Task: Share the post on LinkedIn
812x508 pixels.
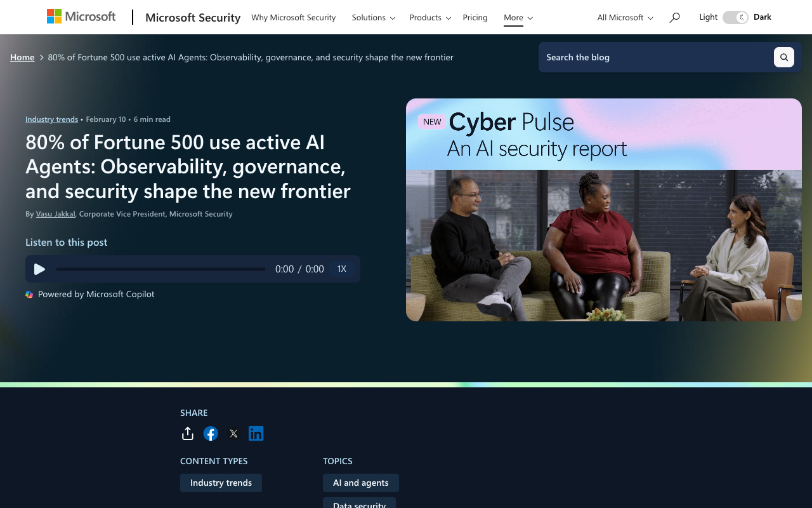Action: pos(256,434)
